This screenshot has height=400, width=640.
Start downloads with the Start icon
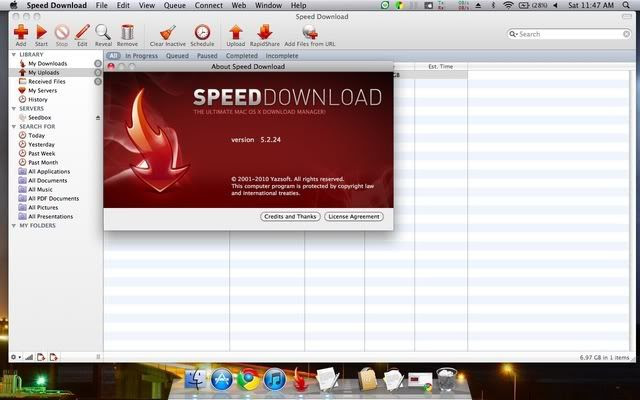click(x=41, y=32)
